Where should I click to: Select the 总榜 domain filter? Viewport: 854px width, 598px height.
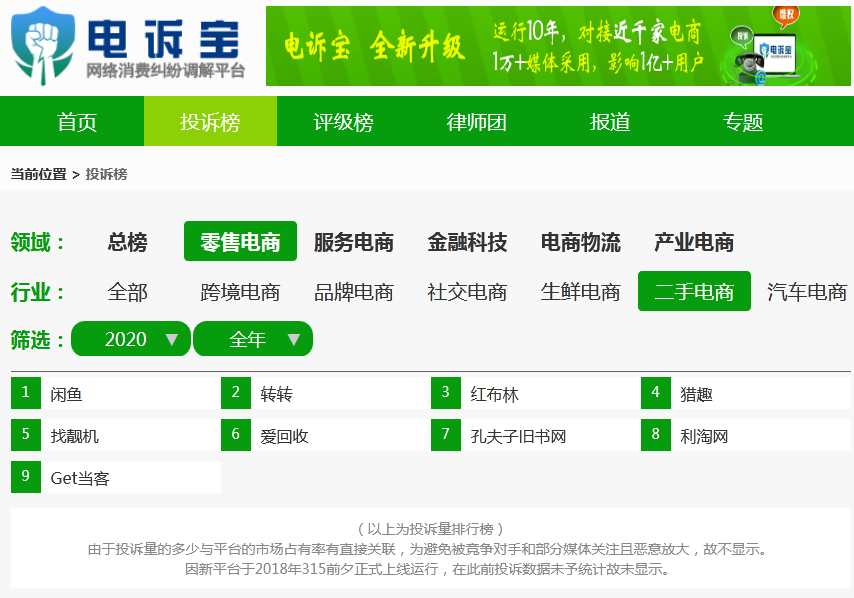[127, 242]
